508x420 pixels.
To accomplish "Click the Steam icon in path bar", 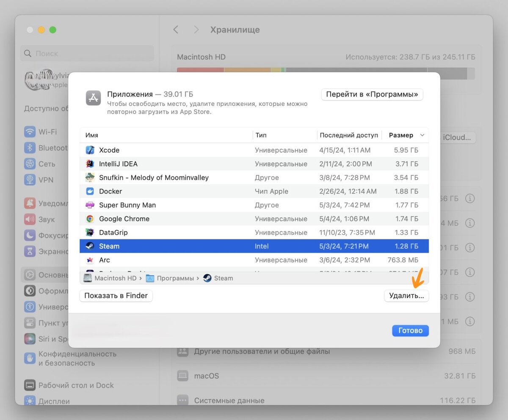I will (x=207, y=278).
